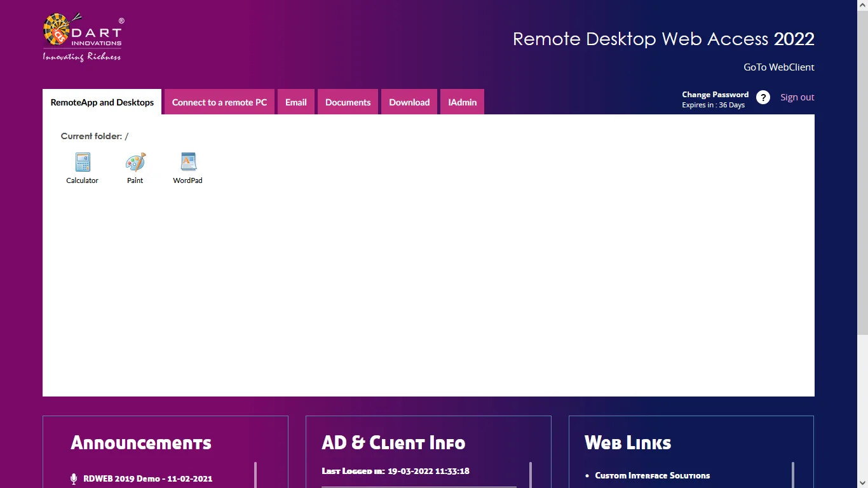Viewport: 868px width, 488px height.
Task: Switch to RemoteApp and Desktops tab
Action: coord(102,102)
